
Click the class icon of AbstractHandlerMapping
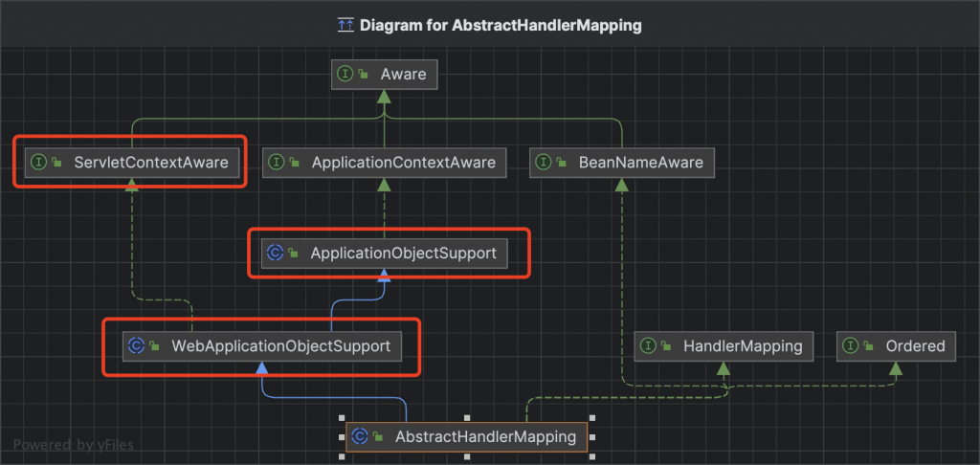(360, 437)
